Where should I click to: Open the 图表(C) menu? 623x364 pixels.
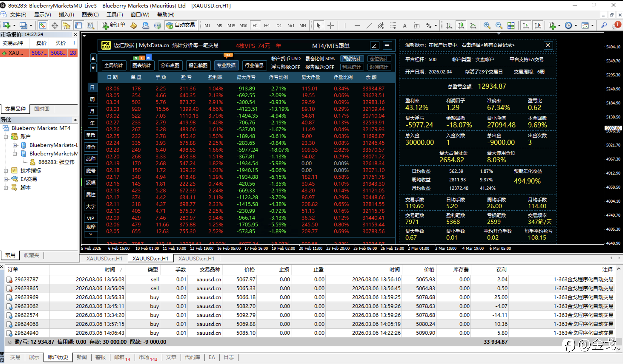pos(90,15)
